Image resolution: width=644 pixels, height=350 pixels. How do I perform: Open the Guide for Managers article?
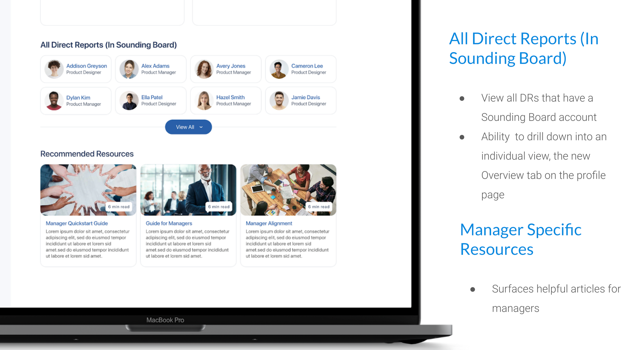(169, 223)
